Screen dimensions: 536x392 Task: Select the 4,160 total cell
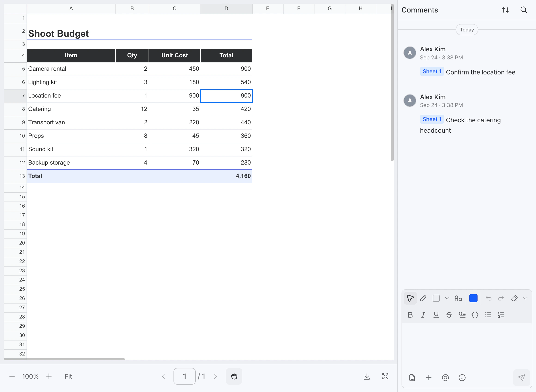[226, 176]
